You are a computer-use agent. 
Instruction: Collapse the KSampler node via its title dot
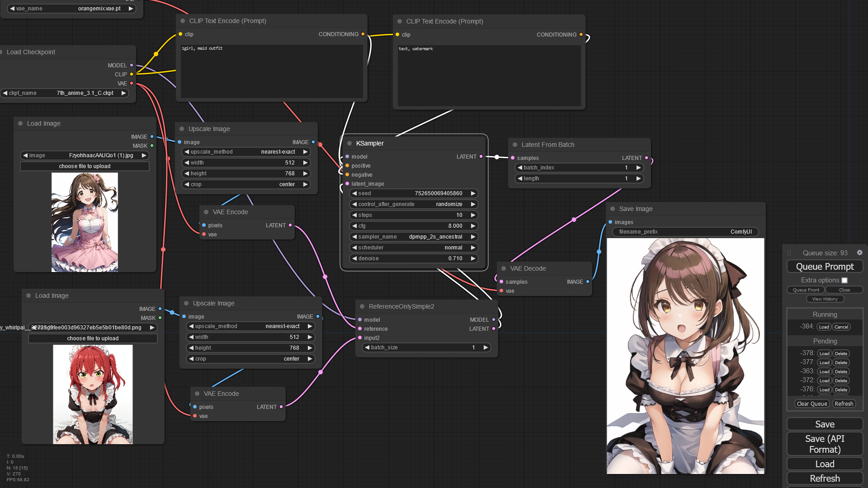[x=349, y=143]
